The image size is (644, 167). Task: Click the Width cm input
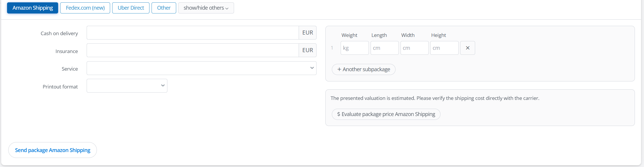(x=414, y=48)
